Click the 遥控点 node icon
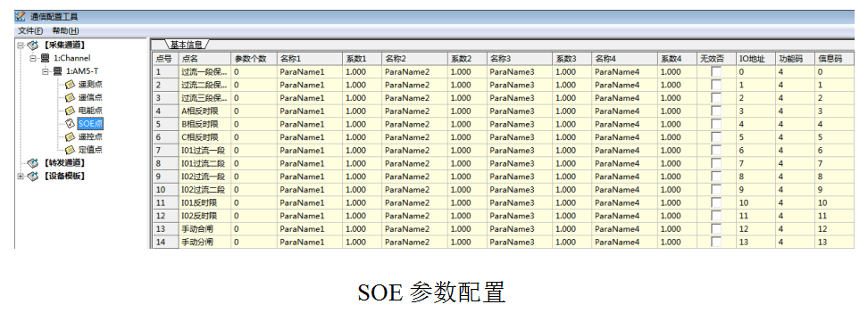 (x=70, y=136)
